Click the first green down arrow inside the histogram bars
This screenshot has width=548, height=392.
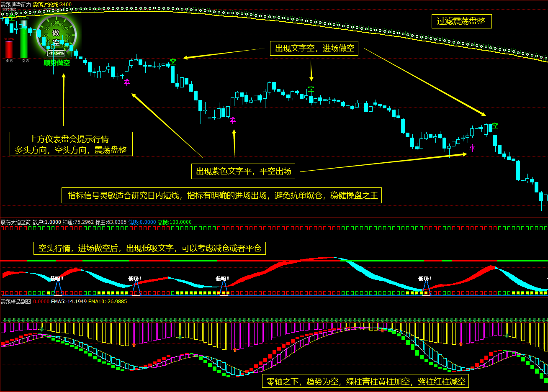pyautogui.click(x=41, y=330)
